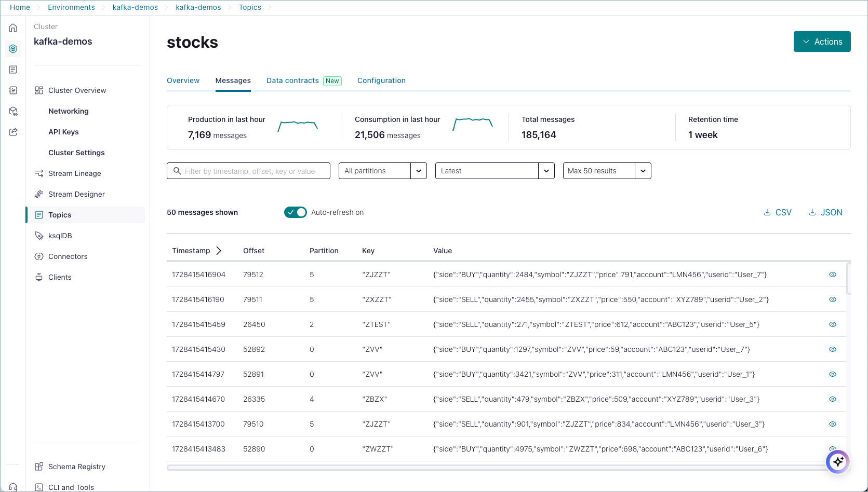Screen dimensions: 868x492
Task: Click the CSV download icon
Action: pyautogui.click(x=767, y=212)
